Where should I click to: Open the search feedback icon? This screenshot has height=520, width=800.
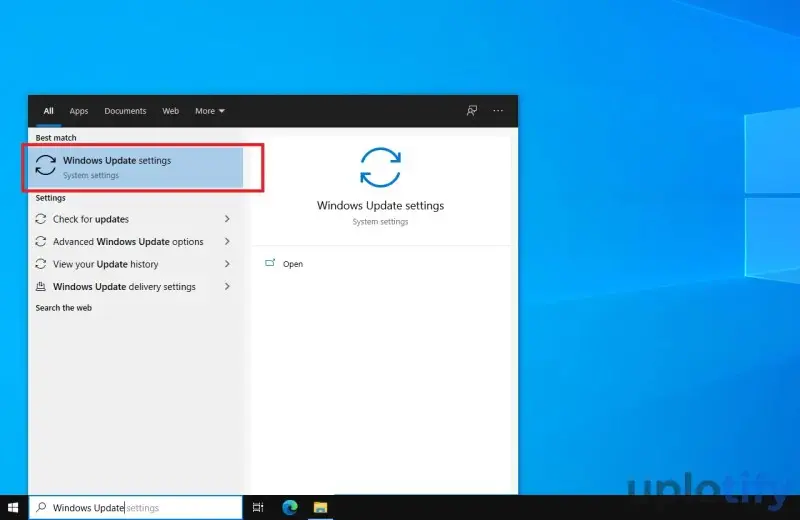(x=472, y=110)
